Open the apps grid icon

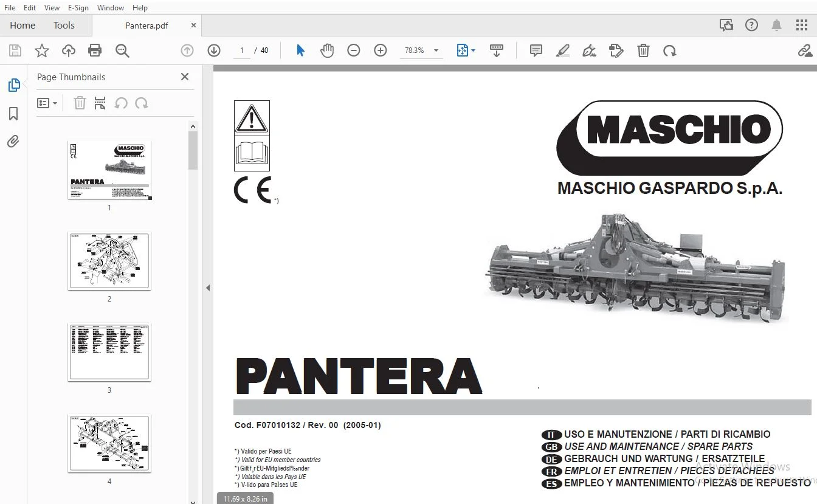[x=802, y=25]
